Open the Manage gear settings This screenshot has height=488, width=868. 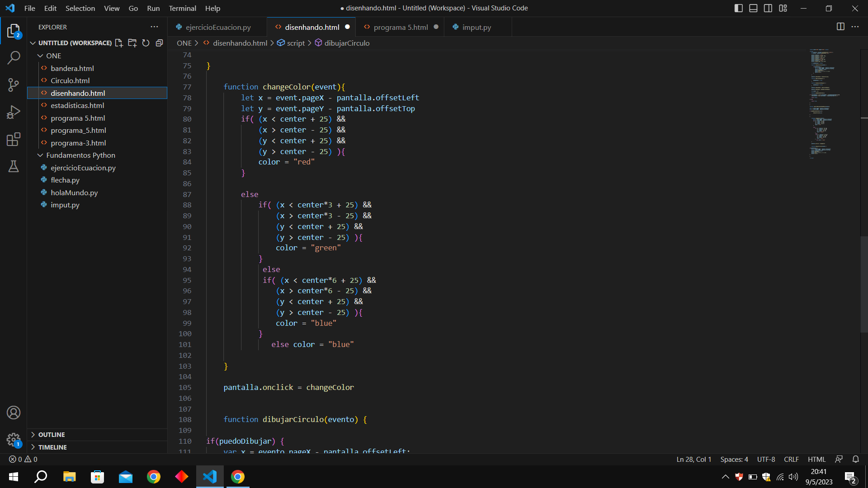pyautogui.click(x=14, y=440)
